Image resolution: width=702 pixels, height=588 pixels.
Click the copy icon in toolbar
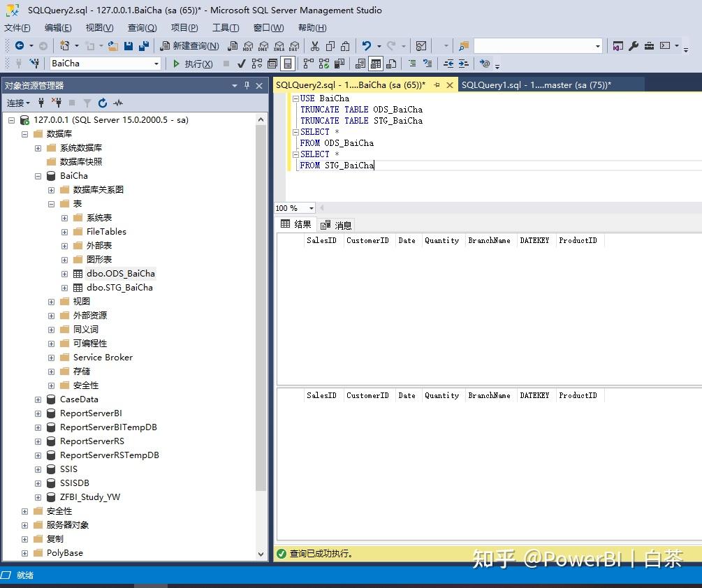pyautogui.click(x=330, y=45)
